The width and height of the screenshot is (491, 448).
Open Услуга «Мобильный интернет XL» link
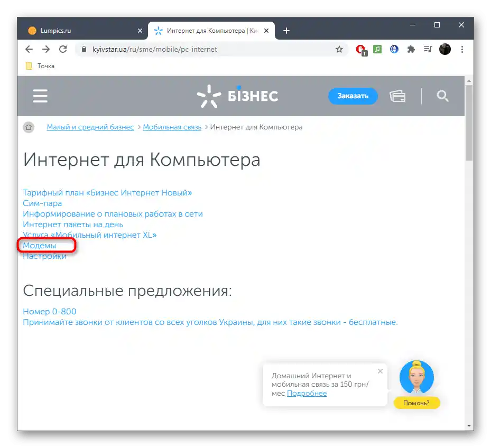pyautogui.click(x=89, y=235)
